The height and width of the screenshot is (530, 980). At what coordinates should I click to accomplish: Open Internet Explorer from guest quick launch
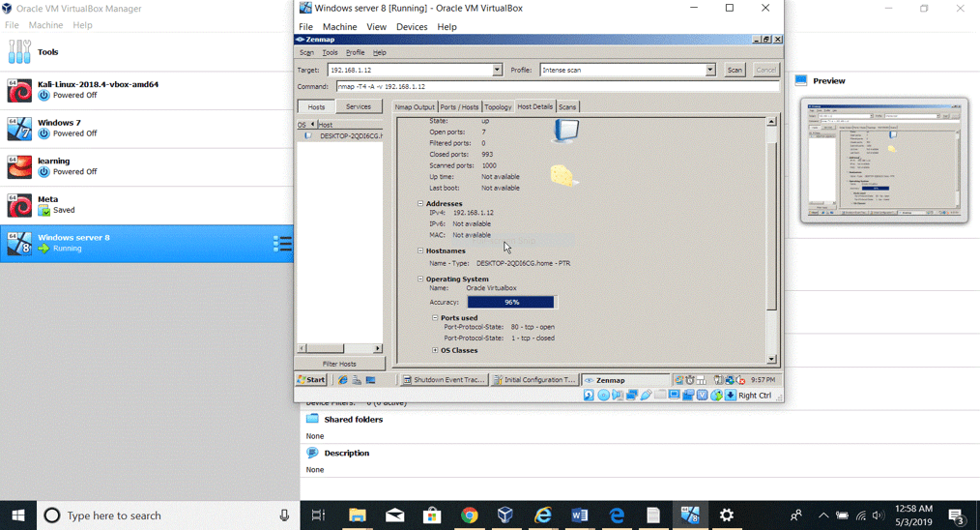pos(342,380)
